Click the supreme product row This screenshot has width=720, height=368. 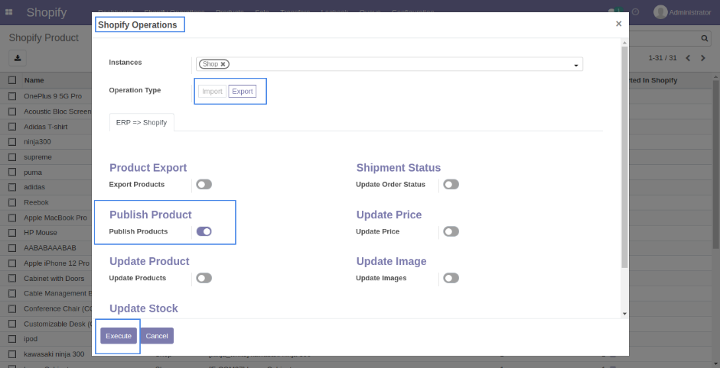[x=38, y=157]
